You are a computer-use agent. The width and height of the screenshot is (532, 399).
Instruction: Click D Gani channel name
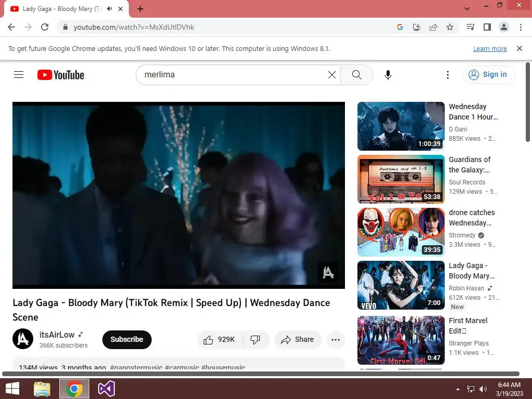[x=458, y=129]
